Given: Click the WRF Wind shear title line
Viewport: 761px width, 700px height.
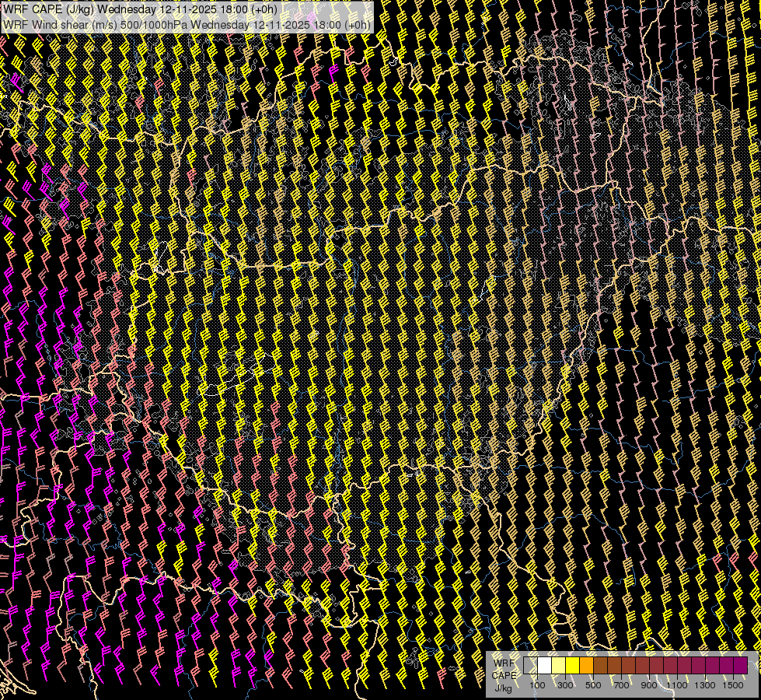Looking at the screenshot, I should pyautogui.click(x=187, y=25).
